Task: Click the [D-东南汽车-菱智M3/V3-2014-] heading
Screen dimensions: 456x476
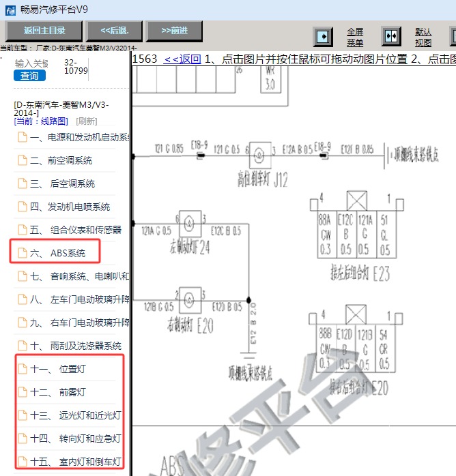Action: point(61,109)
